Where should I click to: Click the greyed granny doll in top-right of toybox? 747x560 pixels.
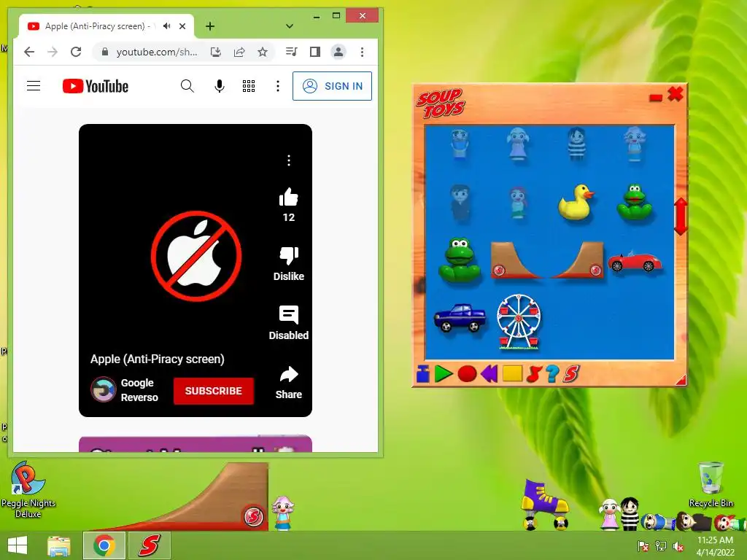(634, 144)
